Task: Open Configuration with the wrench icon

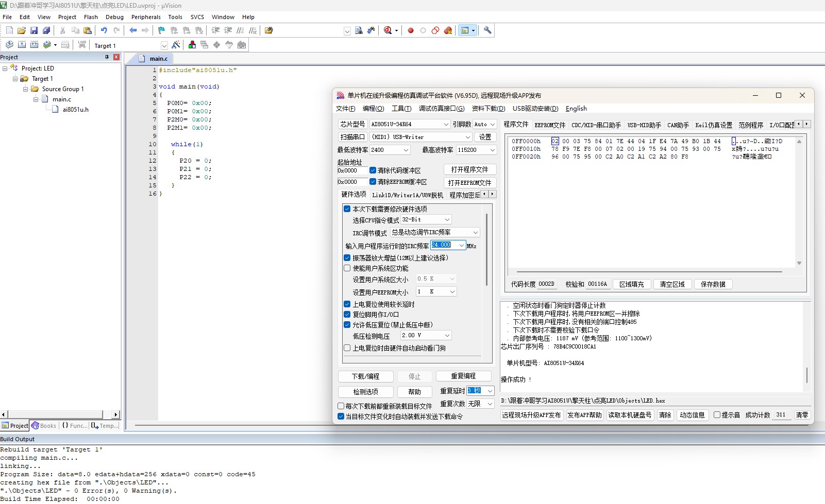Action: [x=487, y=31]
